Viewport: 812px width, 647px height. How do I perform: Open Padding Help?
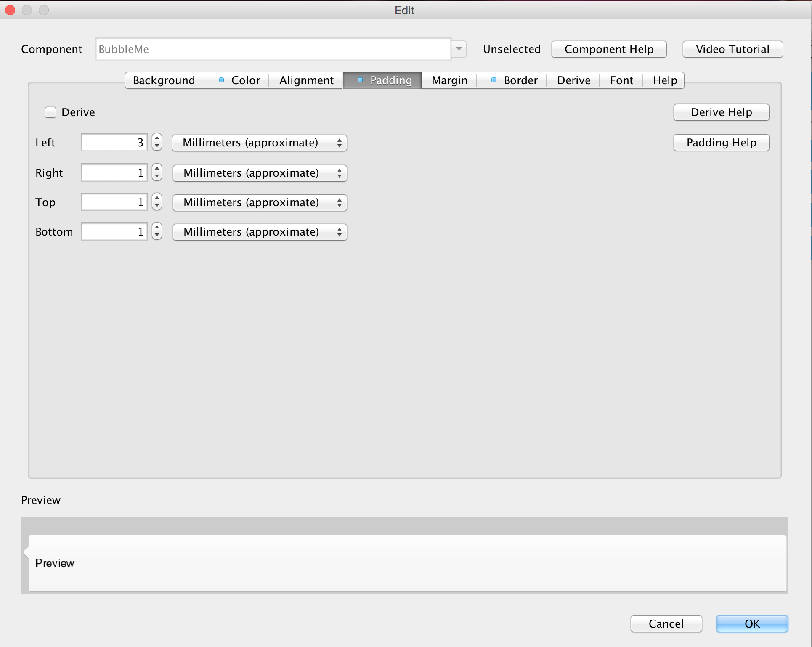(721, 143)
